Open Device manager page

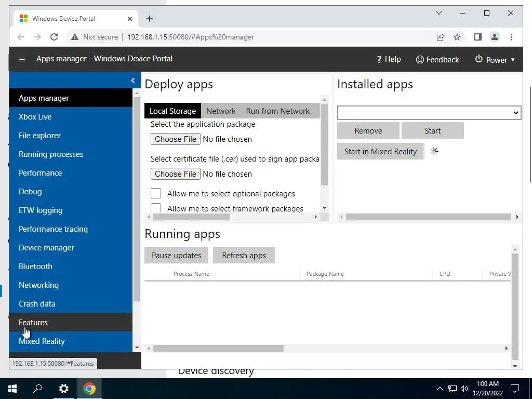pyautogui.click(x=71, y=248)
